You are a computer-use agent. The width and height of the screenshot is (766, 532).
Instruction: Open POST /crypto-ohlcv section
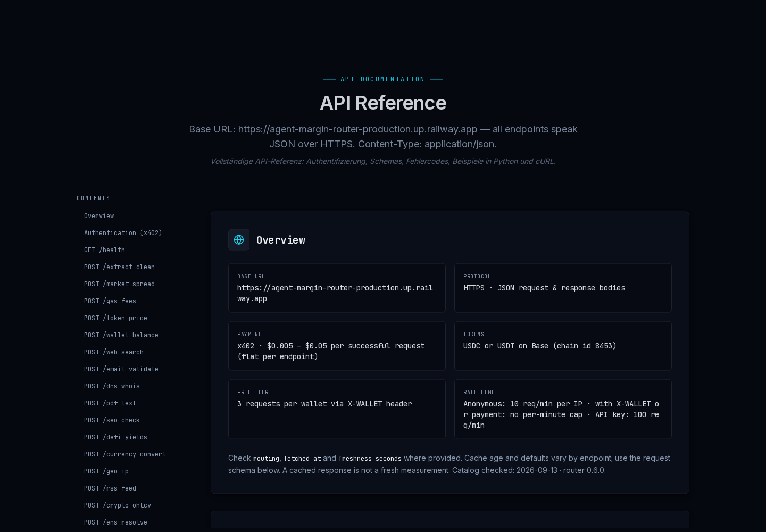pos(118,505)
